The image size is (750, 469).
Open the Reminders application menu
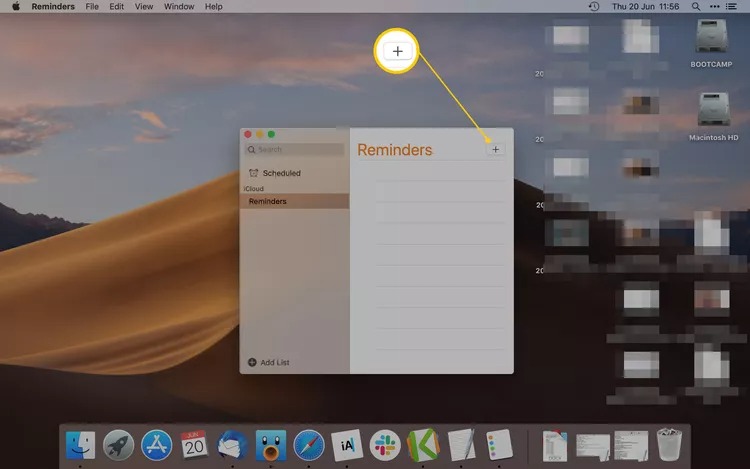(x=53, y=6)
